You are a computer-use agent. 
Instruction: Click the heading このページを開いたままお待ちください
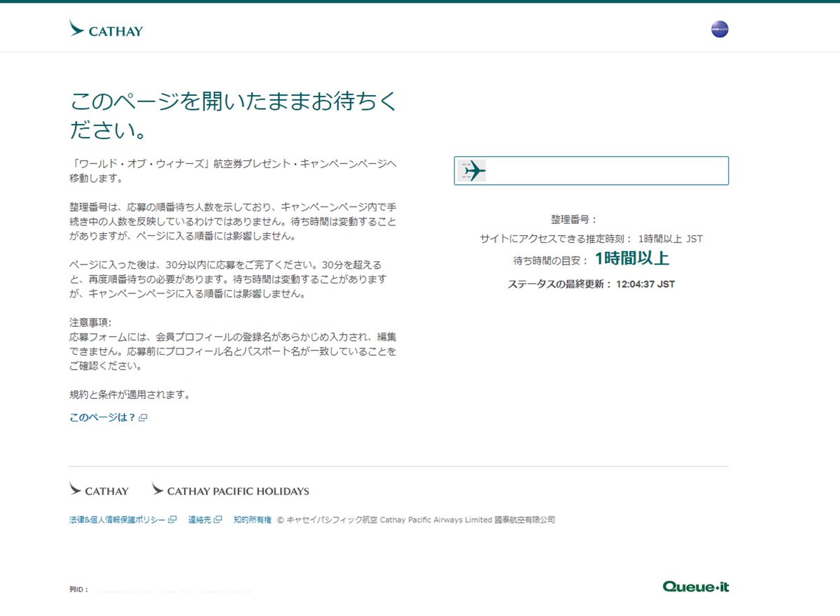point(233,115)
